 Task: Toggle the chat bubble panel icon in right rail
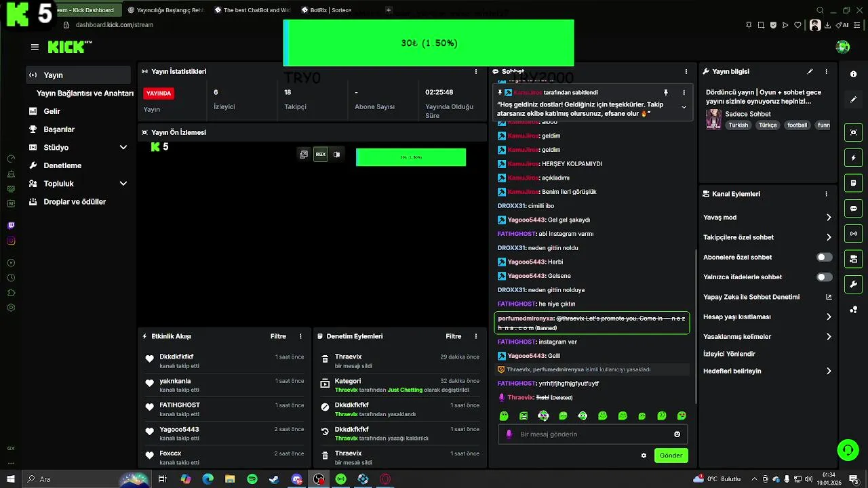[853, 208]
